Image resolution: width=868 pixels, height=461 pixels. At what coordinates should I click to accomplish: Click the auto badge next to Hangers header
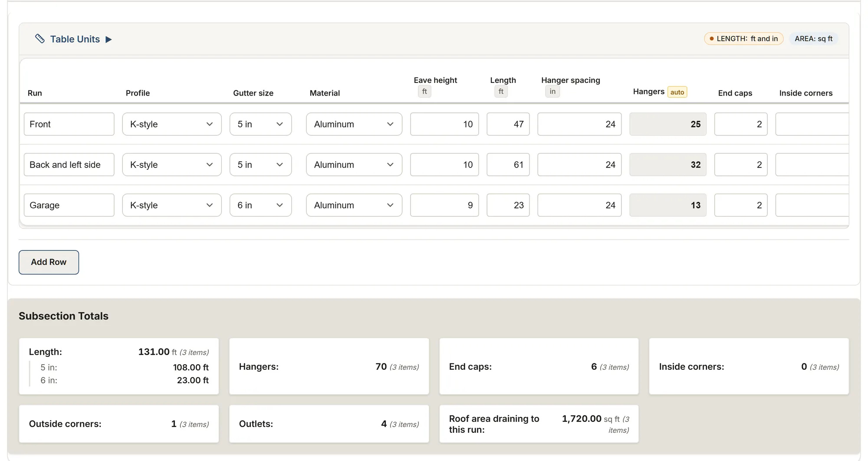677,92
